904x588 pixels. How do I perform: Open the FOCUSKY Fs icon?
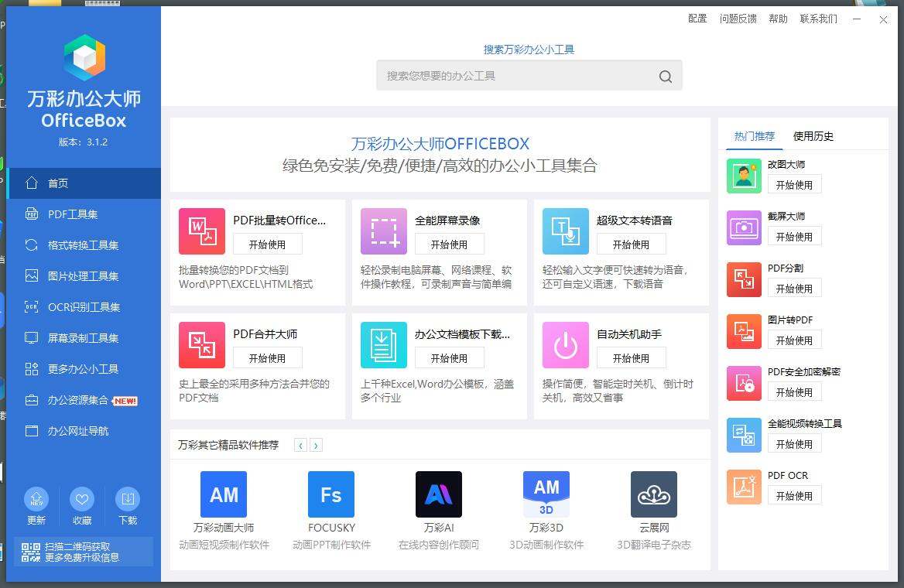(x=331, y=494)
